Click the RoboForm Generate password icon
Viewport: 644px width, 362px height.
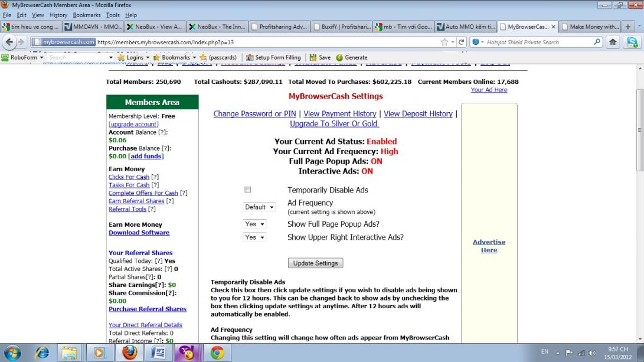tap(339, 57)
